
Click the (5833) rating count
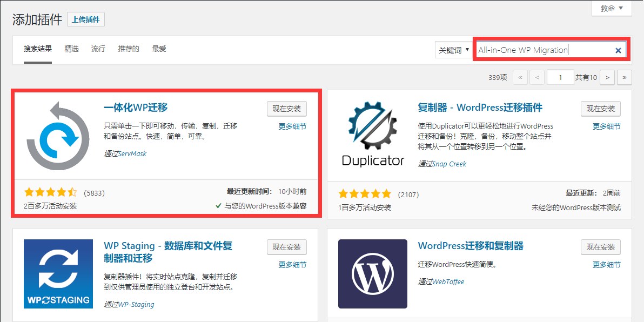[94, 193]
